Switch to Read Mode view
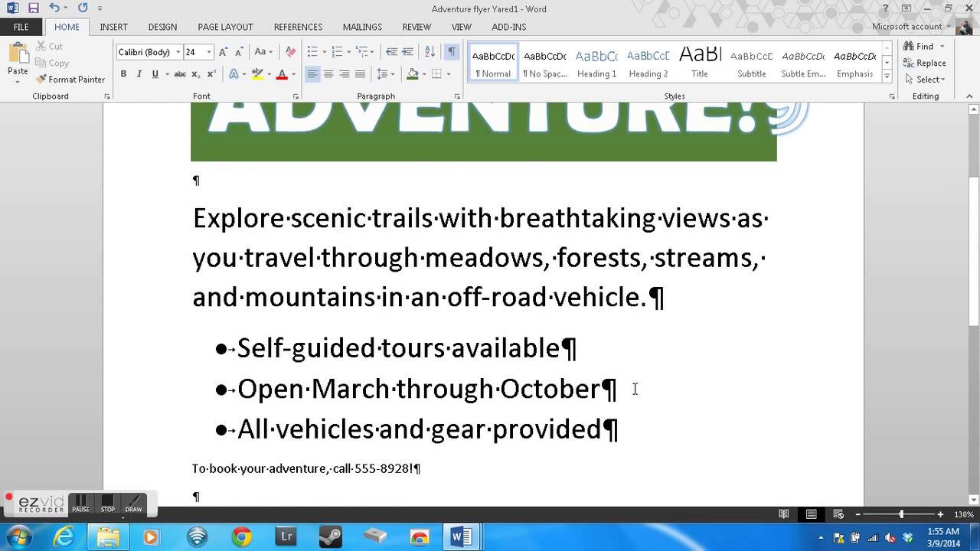Viewport: 980px width, 551px height. (x=783, y=514)
